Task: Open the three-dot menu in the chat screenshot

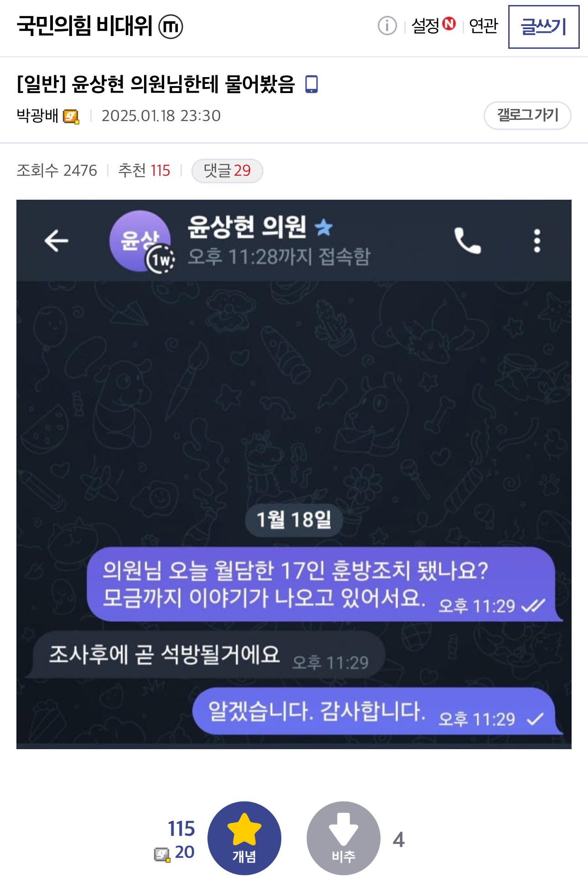Action: click(x=537, y=241)
